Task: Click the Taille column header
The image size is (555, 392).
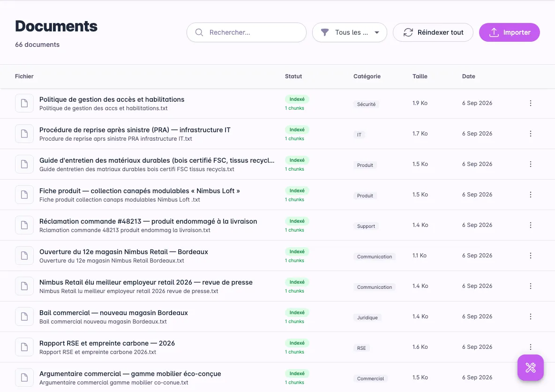Action: coord(420,76)
